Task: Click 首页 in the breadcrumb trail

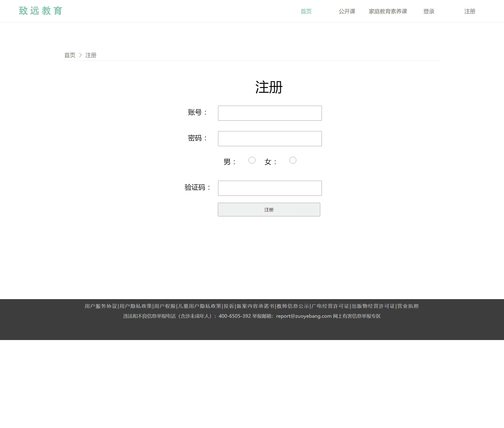Action: tap(70, 55)
